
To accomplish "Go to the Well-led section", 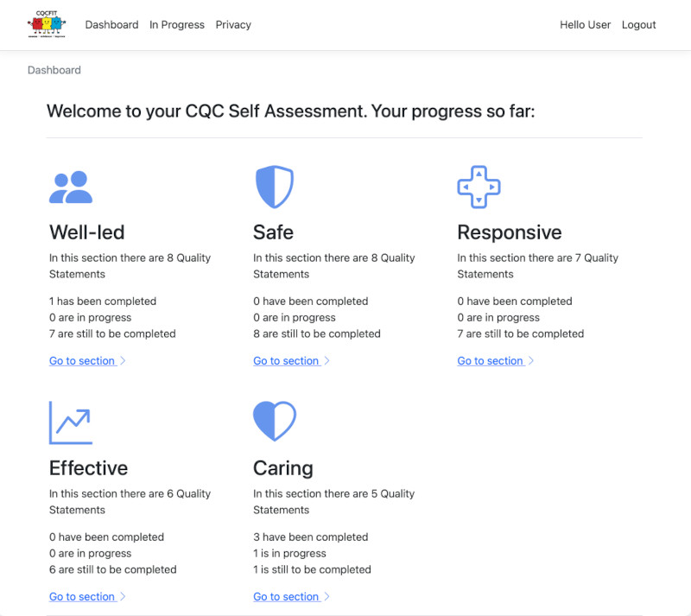I will pyautogui.click(x=82, y=360).
